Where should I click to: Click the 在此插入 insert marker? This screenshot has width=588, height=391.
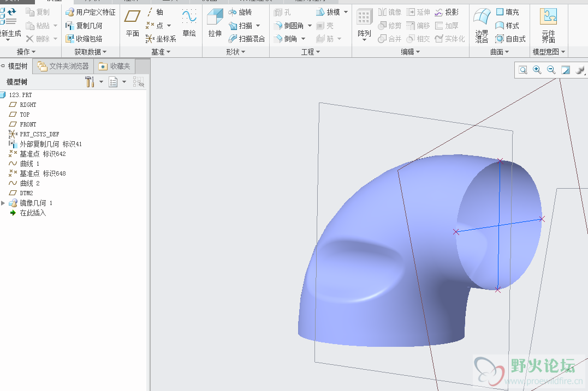click(33, 213)
